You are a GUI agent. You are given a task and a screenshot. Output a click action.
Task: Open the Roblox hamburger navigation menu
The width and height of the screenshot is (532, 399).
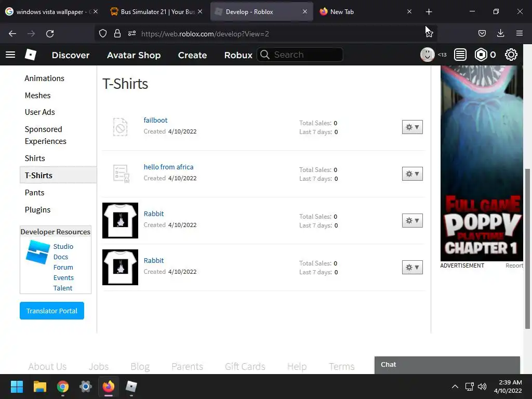[10, 55]
